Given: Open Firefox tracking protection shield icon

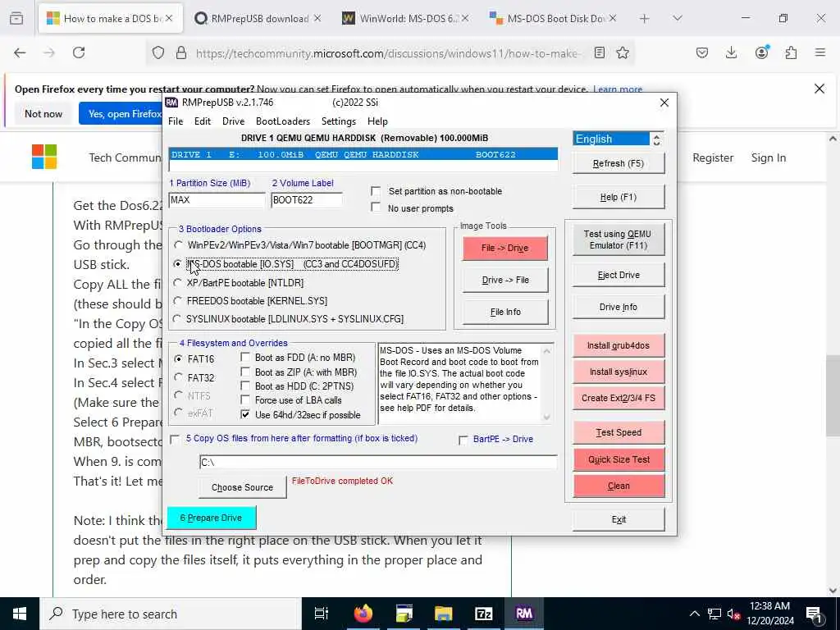Looking at the screenshot, I should [x=158, y=53].
